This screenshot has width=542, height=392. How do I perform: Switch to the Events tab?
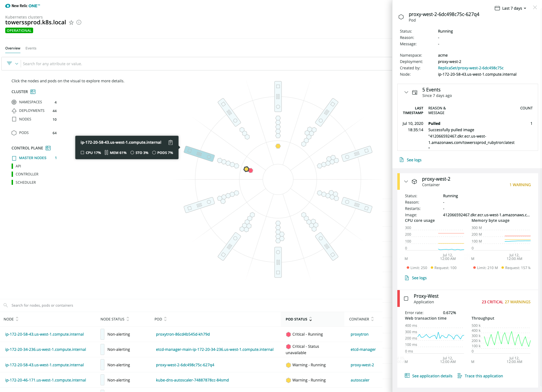click(31, 48)
